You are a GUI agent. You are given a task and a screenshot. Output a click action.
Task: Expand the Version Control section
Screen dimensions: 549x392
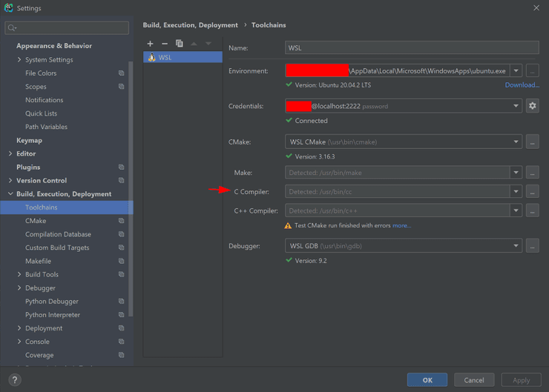point(10,181)
